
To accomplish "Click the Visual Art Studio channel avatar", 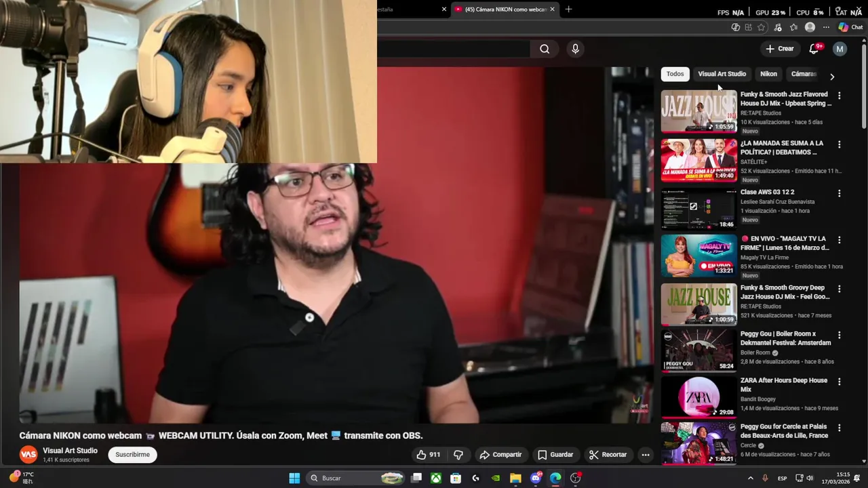I will point(28,455).
